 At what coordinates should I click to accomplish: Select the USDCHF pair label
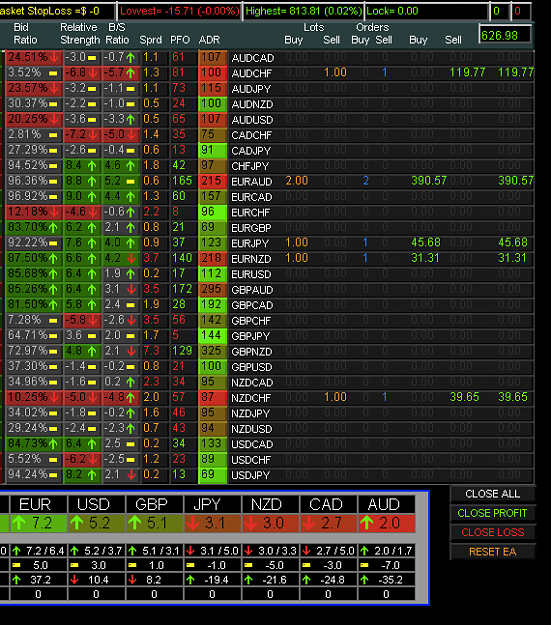(251, 460)
